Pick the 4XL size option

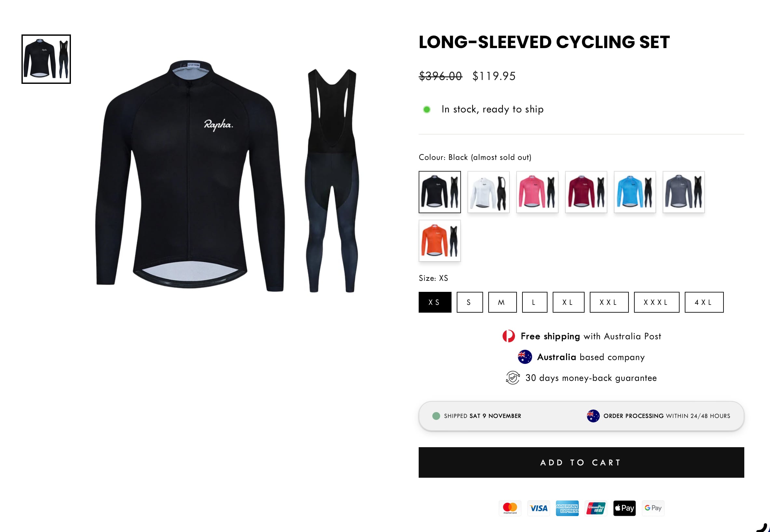point(704,302)
